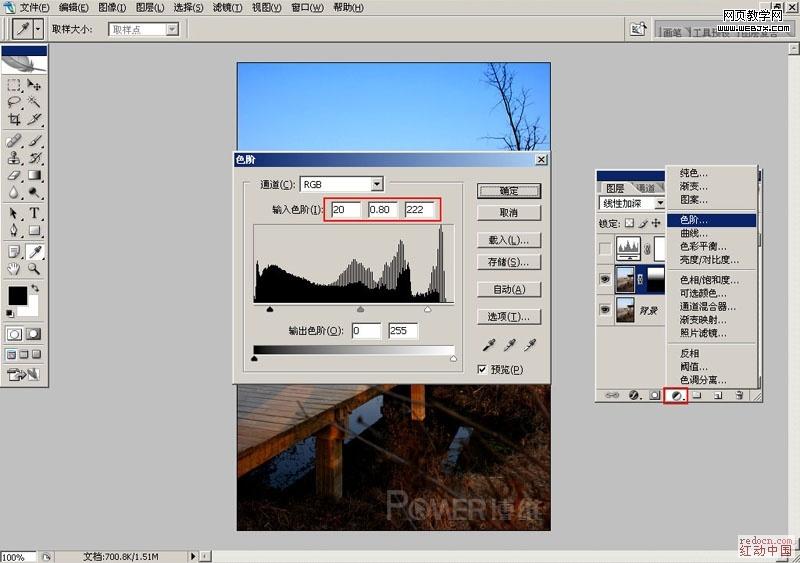Select the Pen tool

pos(14,230)
